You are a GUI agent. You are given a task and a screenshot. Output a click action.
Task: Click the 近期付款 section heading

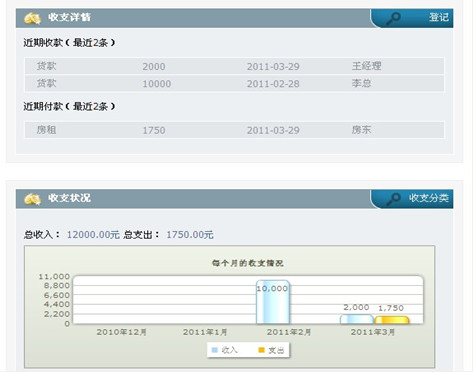point(69,107)
